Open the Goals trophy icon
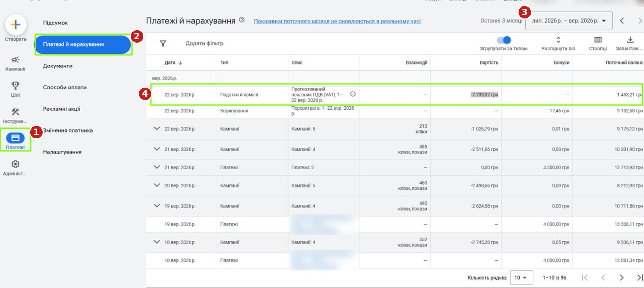644x288 pixels. pos(15,85)
